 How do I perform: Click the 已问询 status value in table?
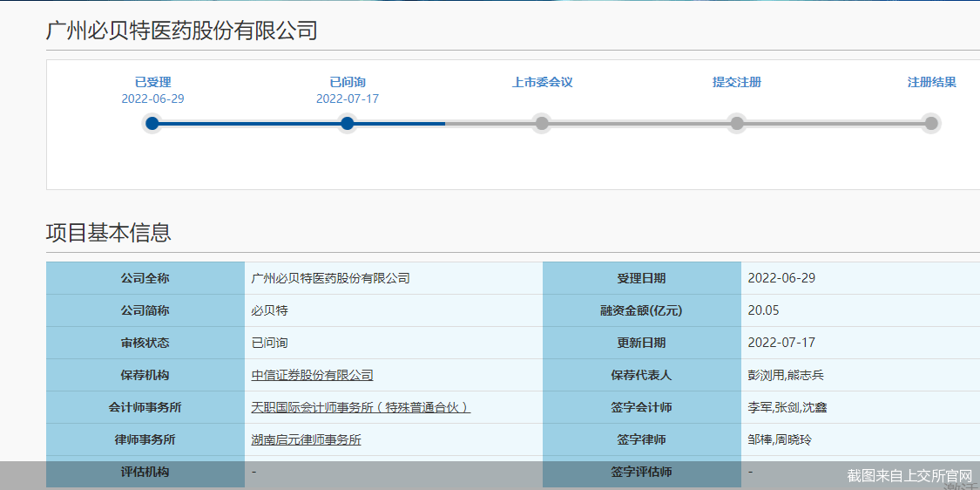click(269, 343)
